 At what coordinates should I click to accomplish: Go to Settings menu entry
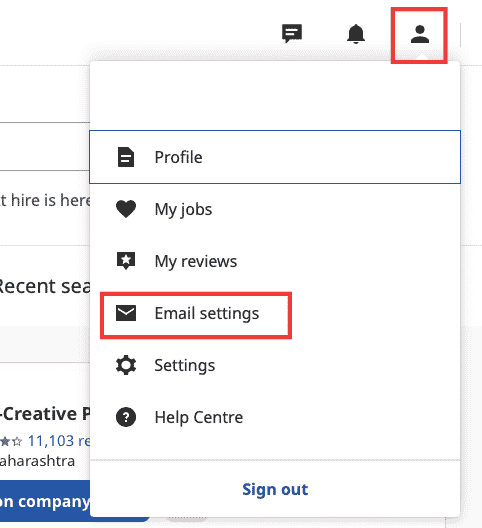click(x=275, y=365)
